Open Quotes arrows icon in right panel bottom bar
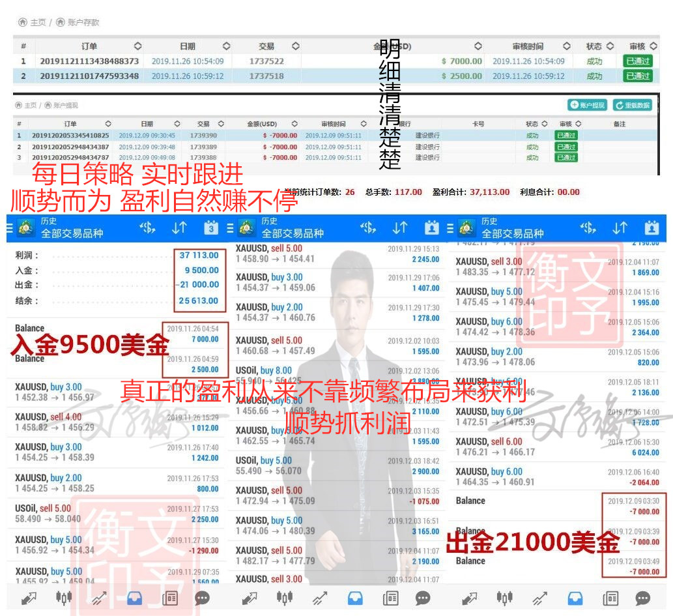Screen dimensions: 673x616 point(470,598)
